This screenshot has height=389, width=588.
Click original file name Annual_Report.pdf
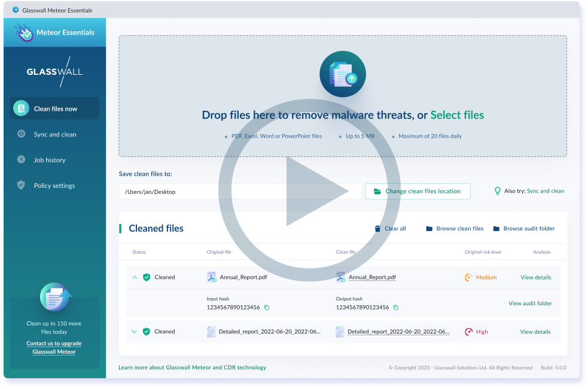coord(243,277)
